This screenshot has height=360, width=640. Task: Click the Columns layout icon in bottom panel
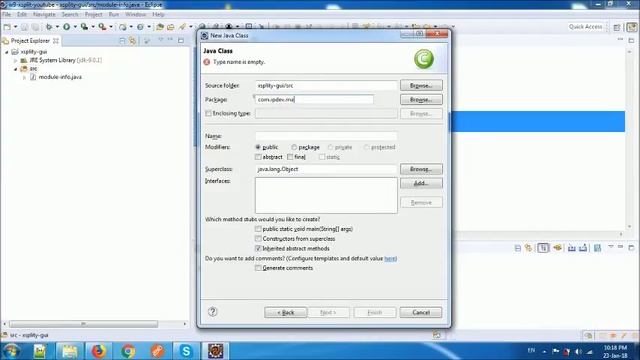[597, 248]
